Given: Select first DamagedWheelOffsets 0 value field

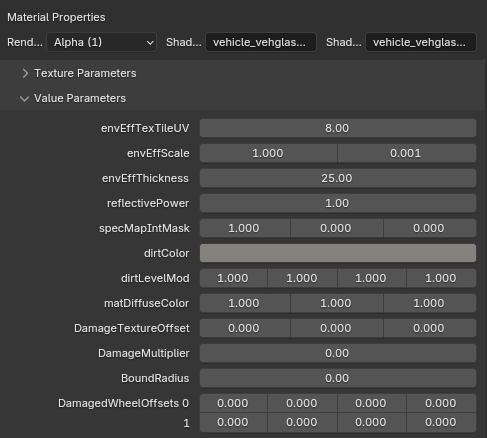Looking at the screenshot, I should 233,403.
